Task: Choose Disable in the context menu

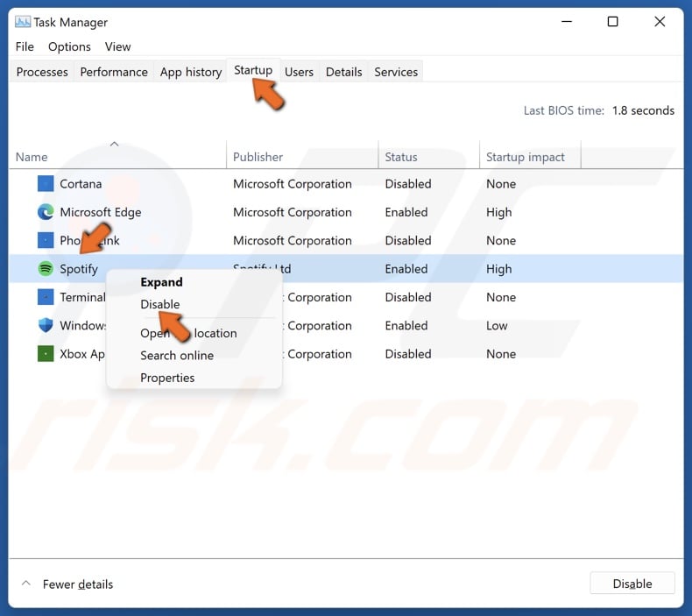Action: (159, 304)
